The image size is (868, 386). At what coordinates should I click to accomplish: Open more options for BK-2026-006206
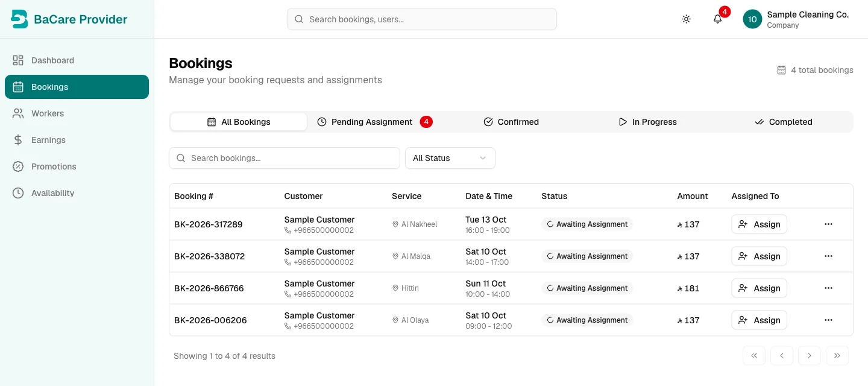point(828,320)
